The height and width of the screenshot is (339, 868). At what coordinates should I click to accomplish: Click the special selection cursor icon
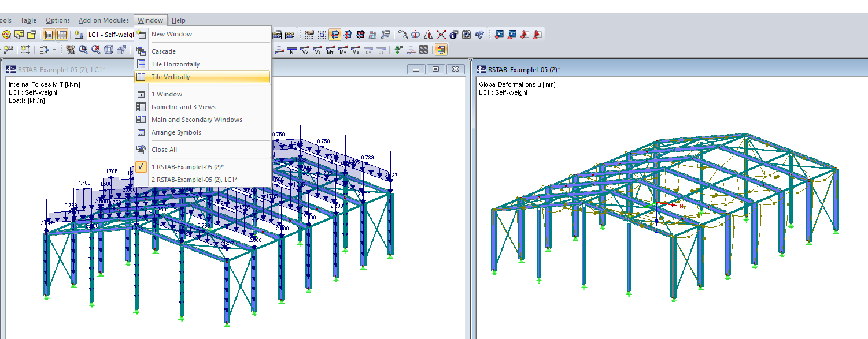[19, 35]
